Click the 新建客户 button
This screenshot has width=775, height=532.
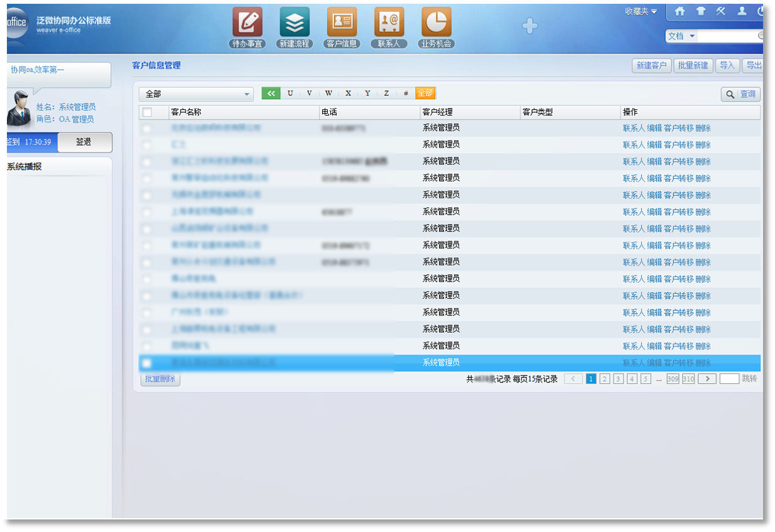pos(651,66)
